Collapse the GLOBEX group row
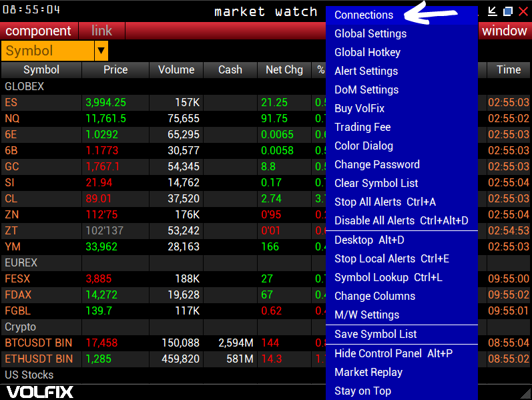532x400 pixels. pyautogui.click(x=25, y=86)
